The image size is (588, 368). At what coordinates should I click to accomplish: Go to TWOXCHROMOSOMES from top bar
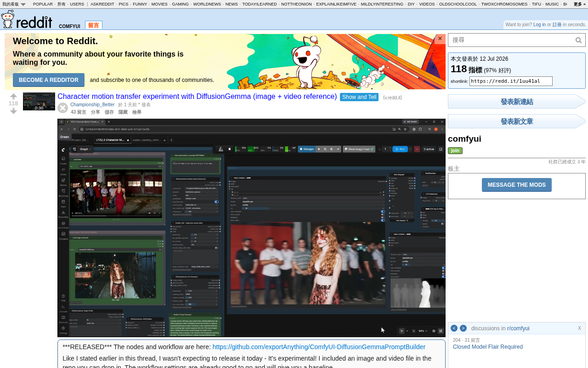(504, 4)
